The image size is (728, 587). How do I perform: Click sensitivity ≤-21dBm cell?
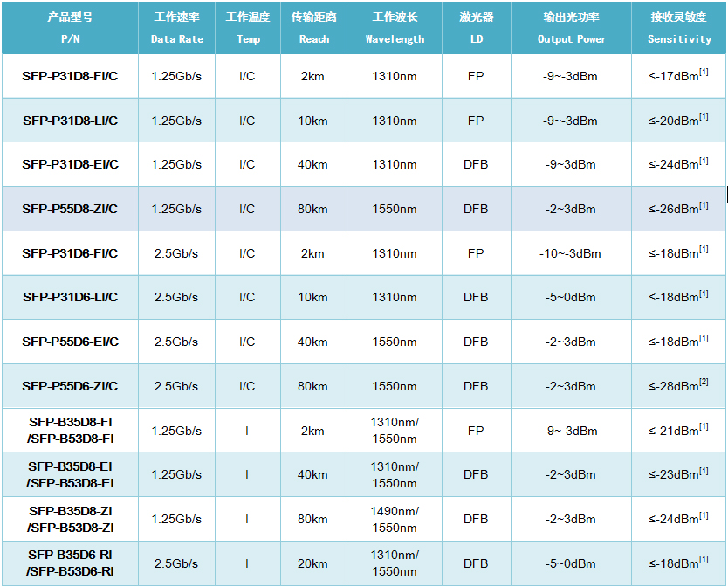(679, 430)
